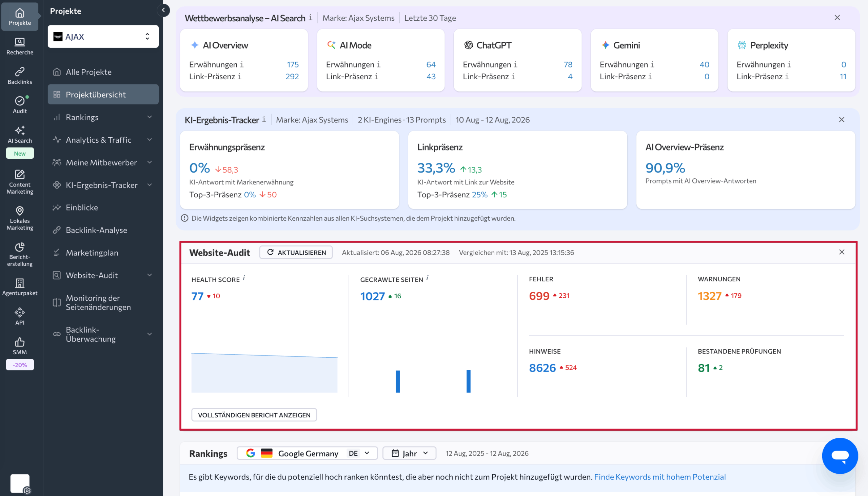868x496 pixels.
Task: Go to Backlinks in the left rail
Action: (20, 76)
